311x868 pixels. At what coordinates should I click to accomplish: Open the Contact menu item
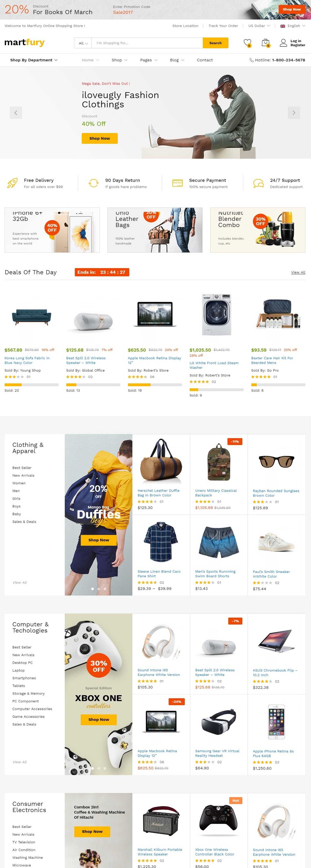click(205, 60)
